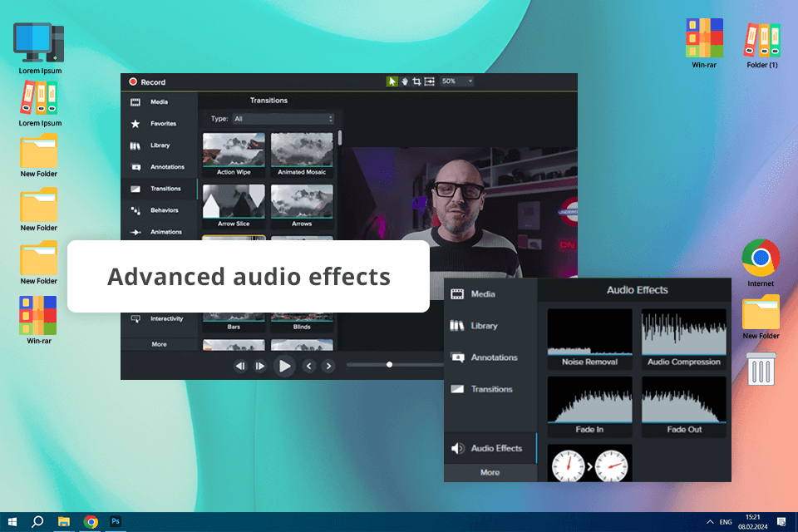Select the clip speed clocks effect
This screenshot has height=532, width=798.
point(589,464)
